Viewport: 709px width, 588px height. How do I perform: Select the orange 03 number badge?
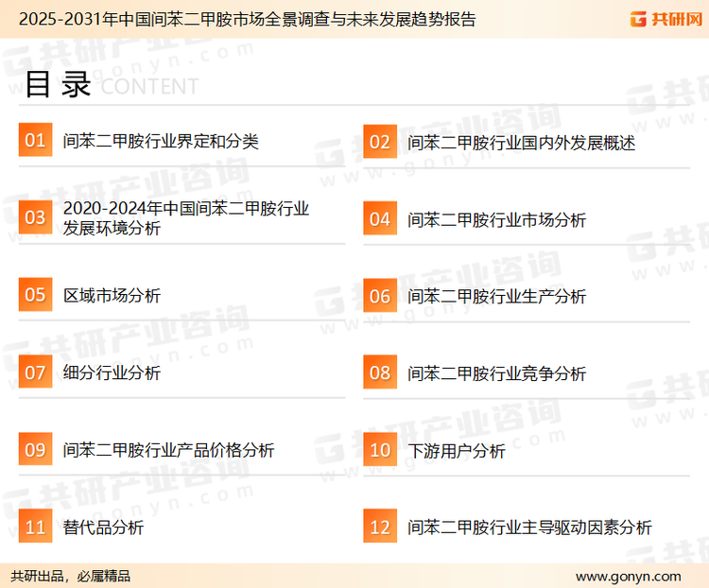pyautogui.click(x=35, y=217)
